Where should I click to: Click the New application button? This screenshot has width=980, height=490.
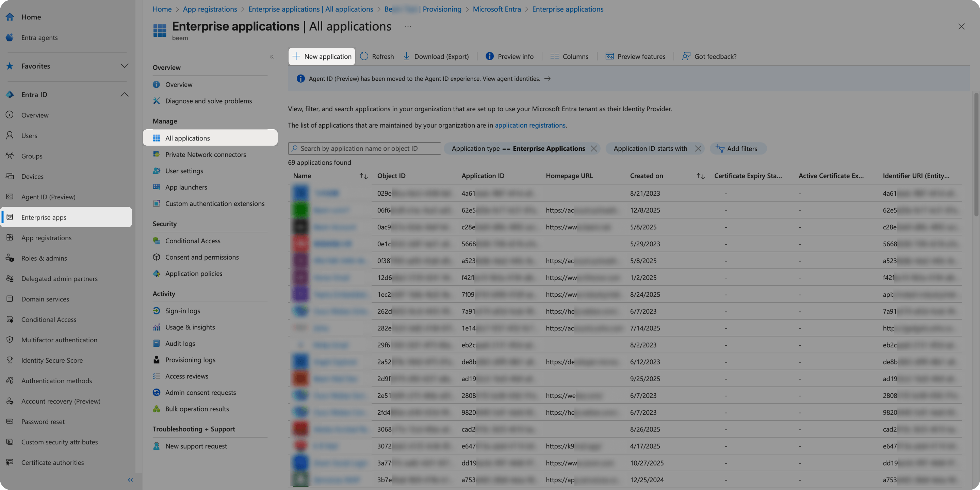pyautogui.click(x=322, y=56)
